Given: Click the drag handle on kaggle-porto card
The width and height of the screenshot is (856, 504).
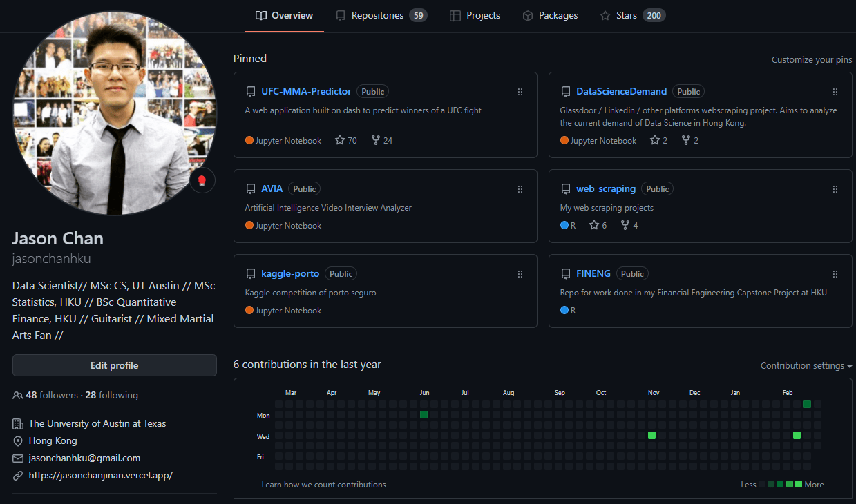Looking at the screenshot, I should tap(520, 274).
